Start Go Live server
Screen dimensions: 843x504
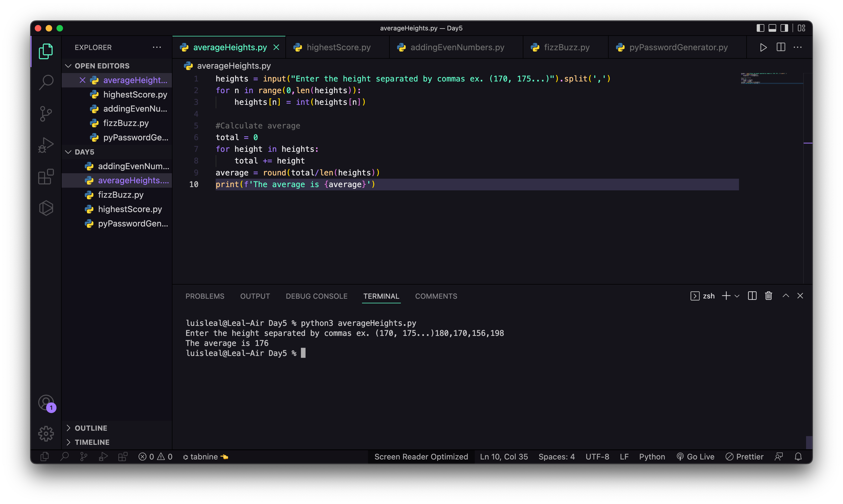(695, 457)
